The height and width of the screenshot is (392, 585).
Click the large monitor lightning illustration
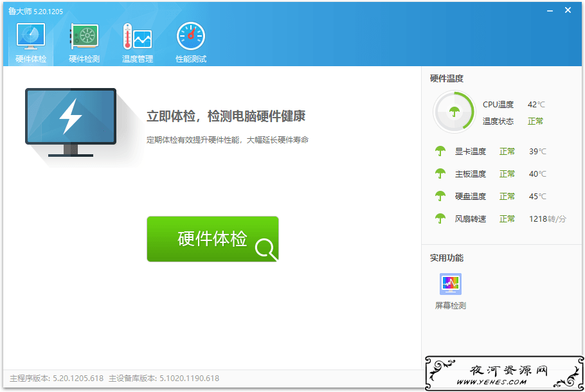pos(71,122)
